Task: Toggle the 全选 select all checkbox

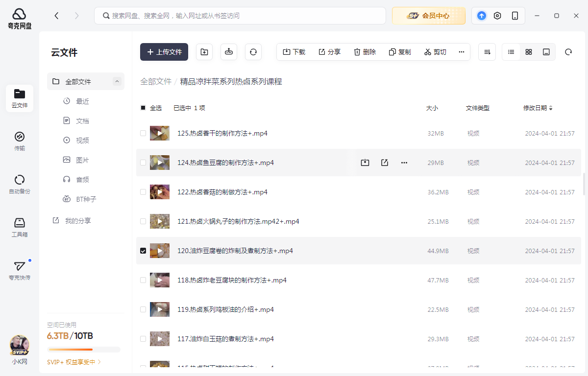Action: tap(143, 108)
